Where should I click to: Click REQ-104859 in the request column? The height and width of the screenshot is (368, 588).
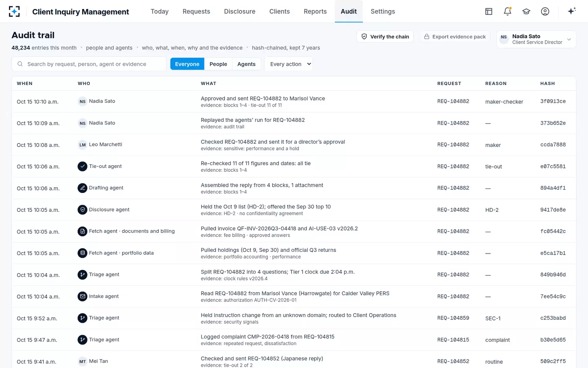453,318
